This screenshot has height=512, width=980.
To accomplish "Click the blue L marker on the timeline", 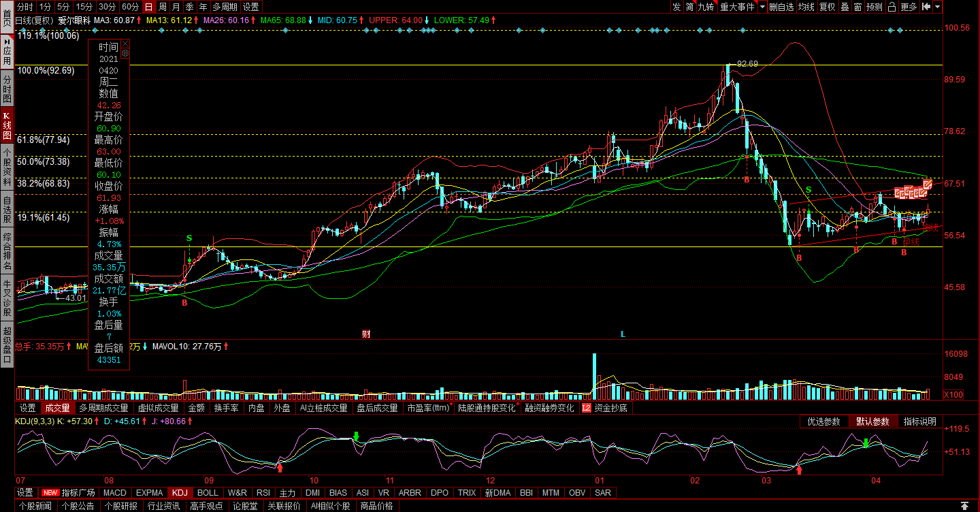I will tap(623, 334).
